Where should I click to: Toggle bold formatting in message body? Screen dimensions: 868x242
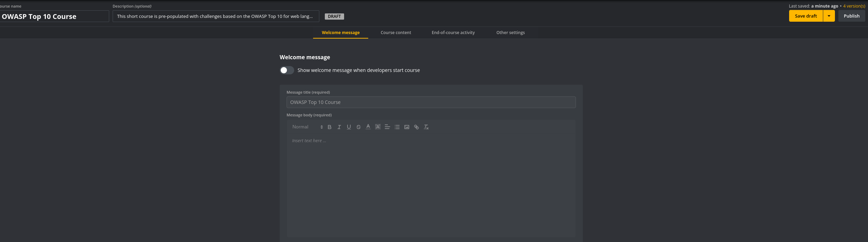[x=330, y=127]
